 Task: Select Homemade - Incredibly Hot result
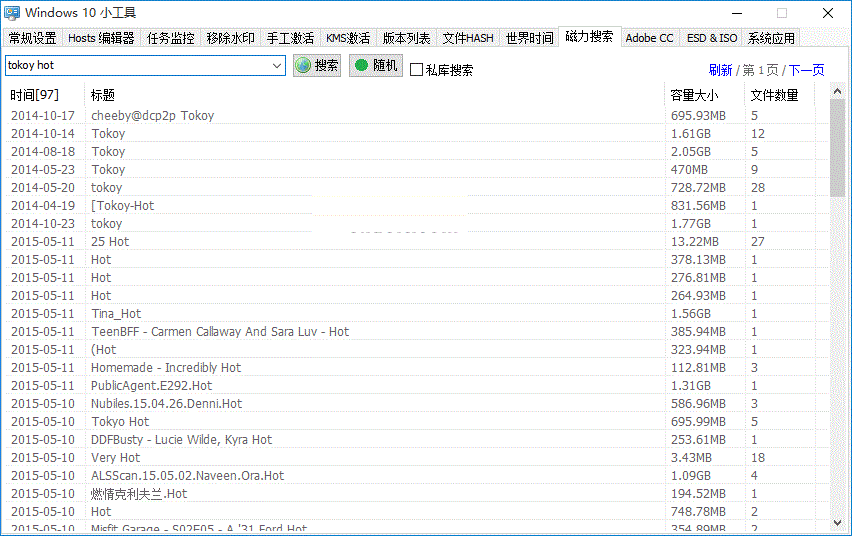[166, 367]
